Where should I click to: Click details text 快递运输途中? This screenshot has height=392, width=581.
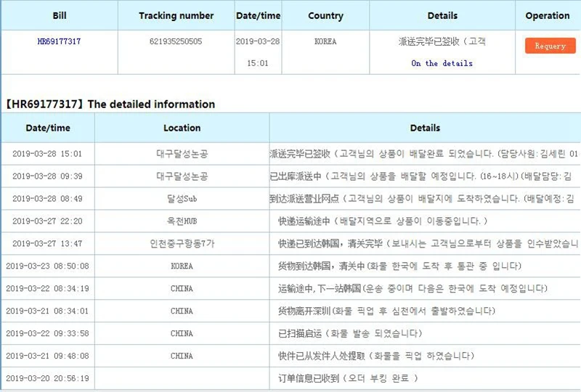(x=304, y=221)
